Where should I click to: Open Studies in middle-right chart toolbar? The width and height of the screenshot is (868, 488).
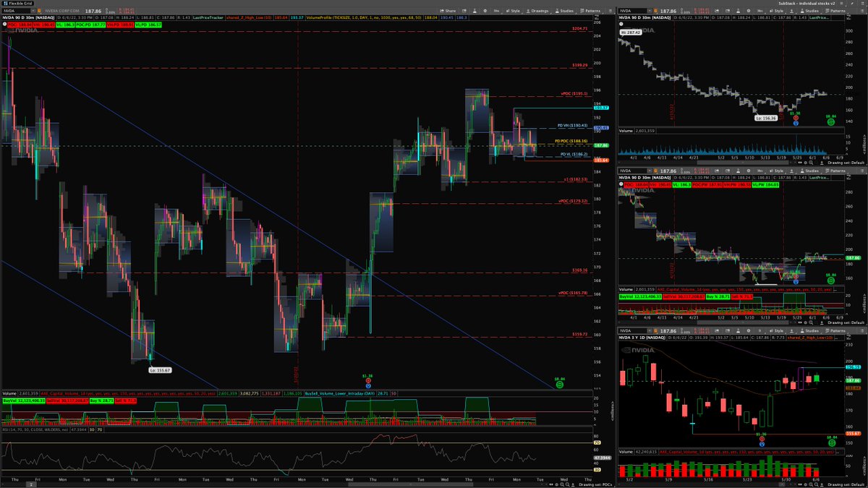(x=809, y=171)
